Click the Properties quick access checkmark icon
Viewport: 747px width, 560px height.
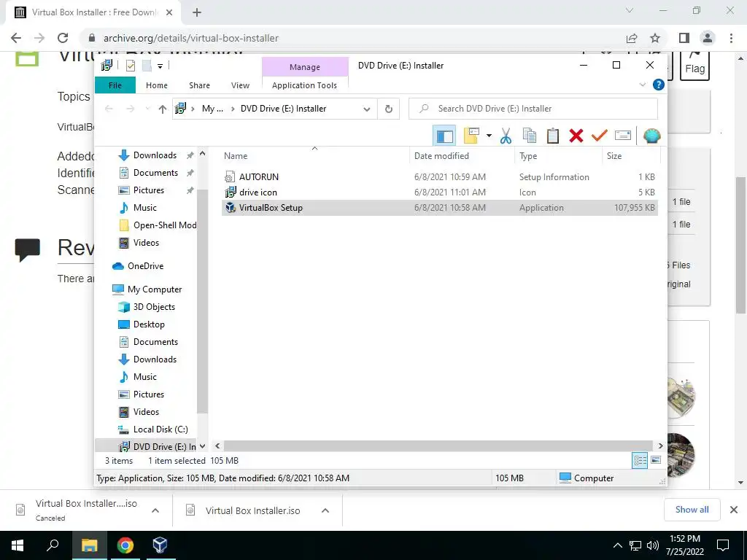point(131,66)
